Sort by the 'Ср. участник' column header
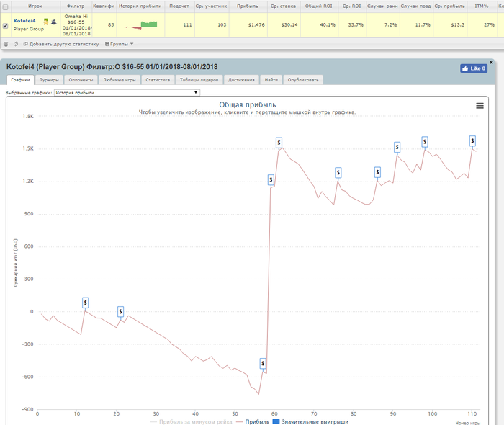The width and height of the screenshot is (504, 425). click(x=212, y=6)
